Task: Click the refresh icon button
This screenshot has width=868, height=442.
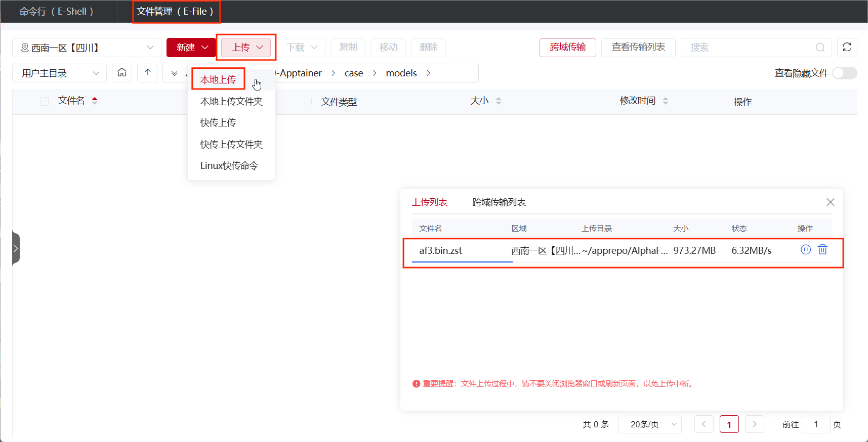Action: click(847, 48)
